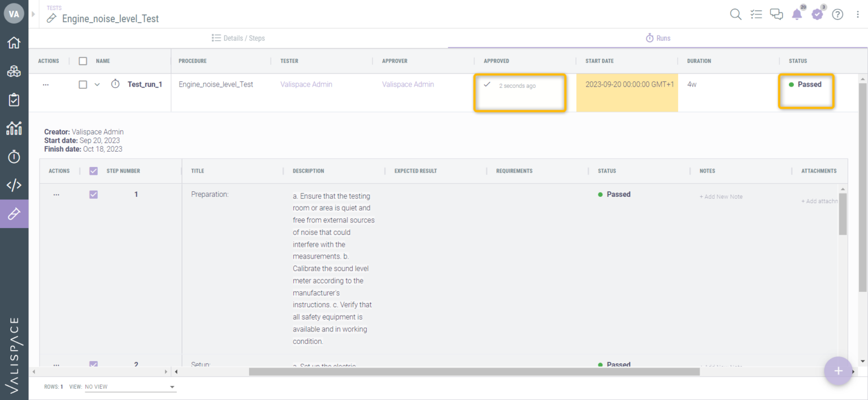Uncheck step 1 Preparation checkbox

coord(93,194)
